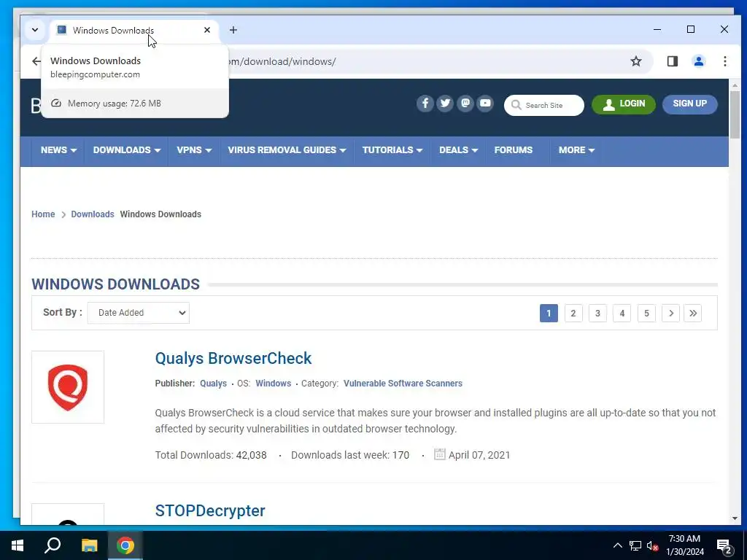Click the taskbar clock 7:30 AM
The height and width of the screenshot is (560, 747).
[684, 539]
